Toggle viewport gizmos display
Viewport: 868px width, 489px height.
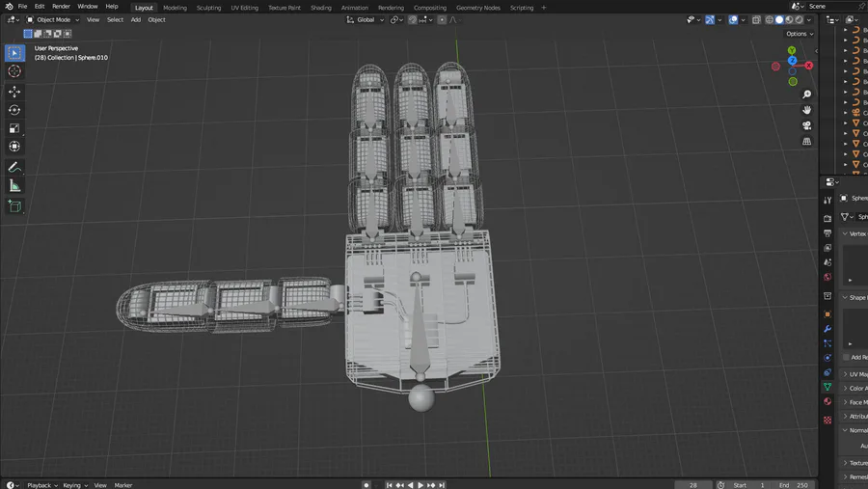click(710, 20)
